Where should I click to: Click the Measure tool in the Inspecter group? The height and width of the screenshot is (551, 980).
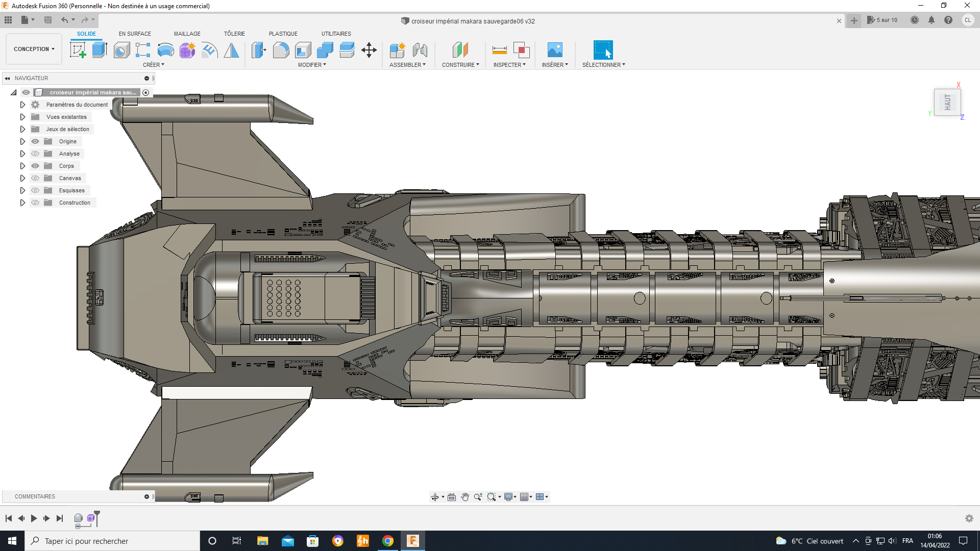[x=499, y=50]
